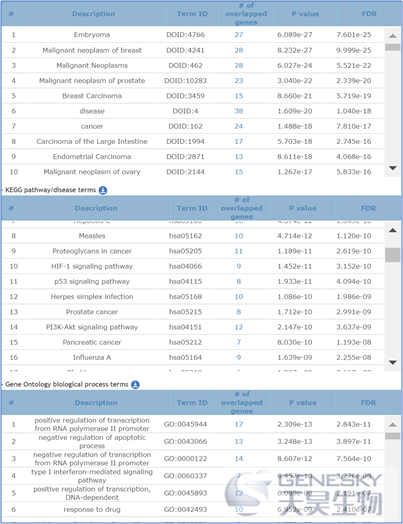Download Gene Ontology biological process terms
The height and width of the screenshot is (524, 403).
click(x=135, y=385)
